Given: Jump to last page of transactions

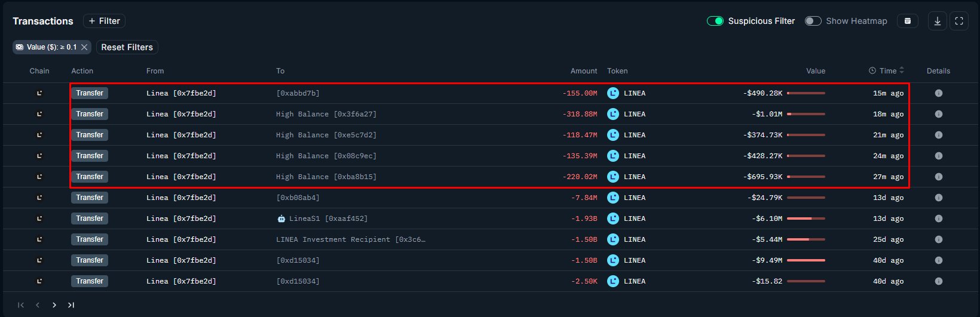Looking at the screenshot, I should click(x=71, y=305).
